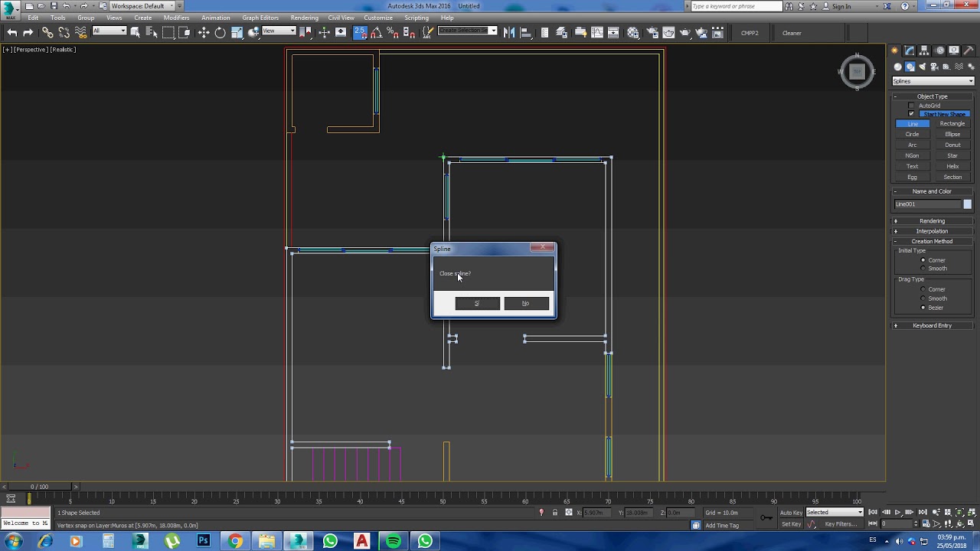Switch to the Utilities panel tab

tap(969, 51)
